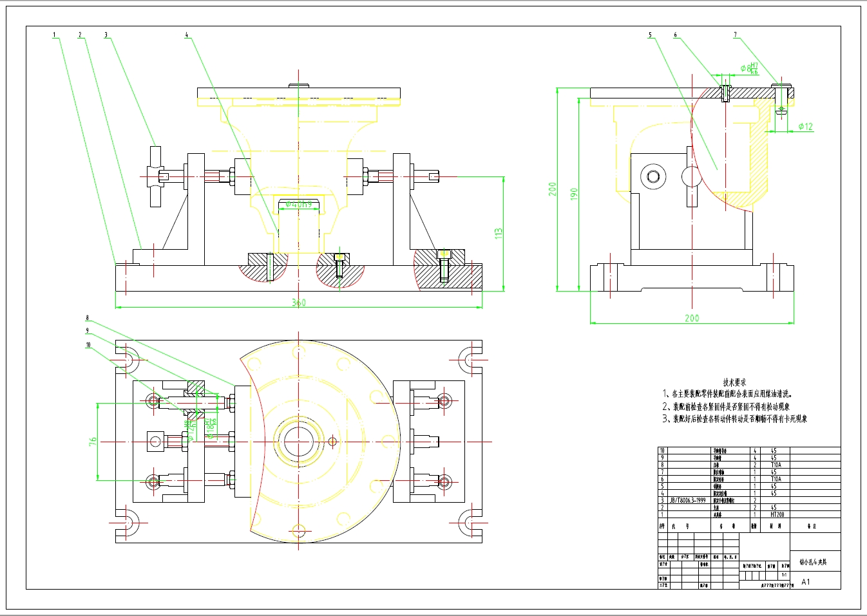Click part balloon number 4
Image resolution: width=867 pixels, height=616 pixels.
(x=187, y=35)
